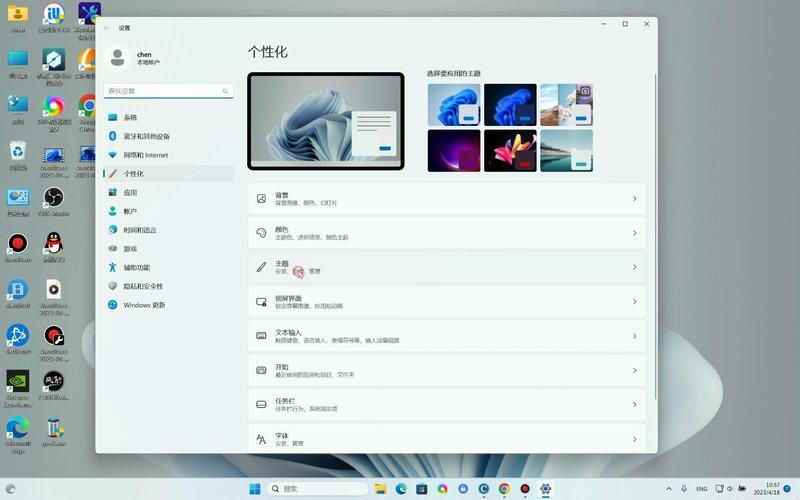Click the Settings gear on the taskbar
800x500 pixels.
(x=545, y=489)
